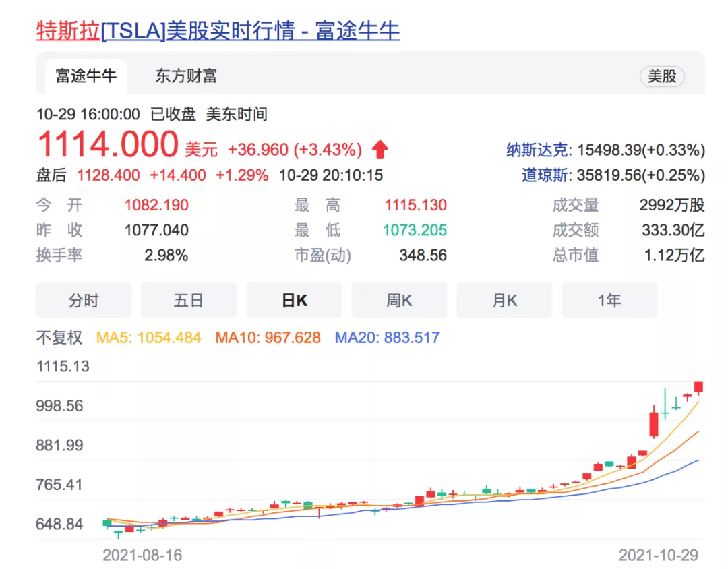Select the 周K chart tab

tap(399, 300)
